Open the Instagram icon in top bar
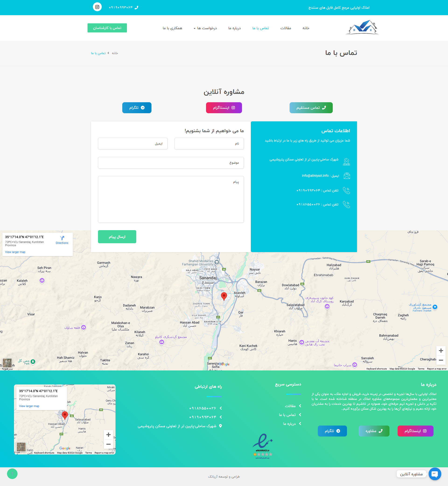This screenshot has height=486, width=448. click(x=97, y=7)
